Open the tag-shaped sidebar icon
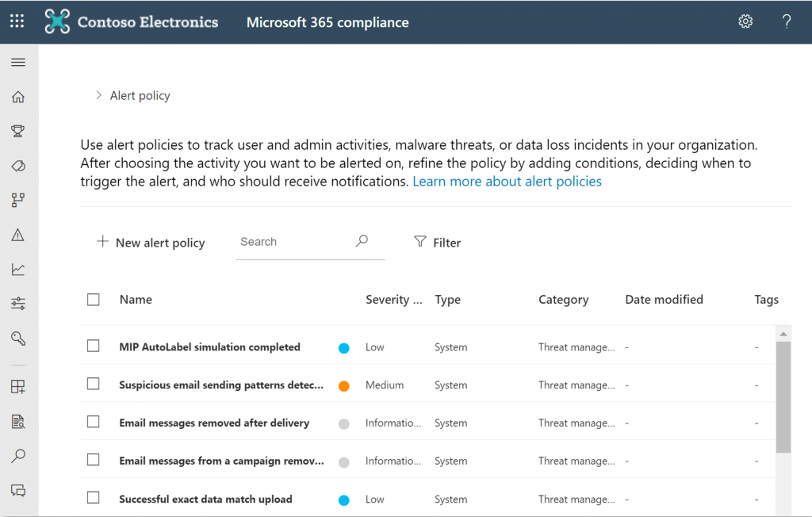This screenshot has height=517, width=812. pos(18,166)
